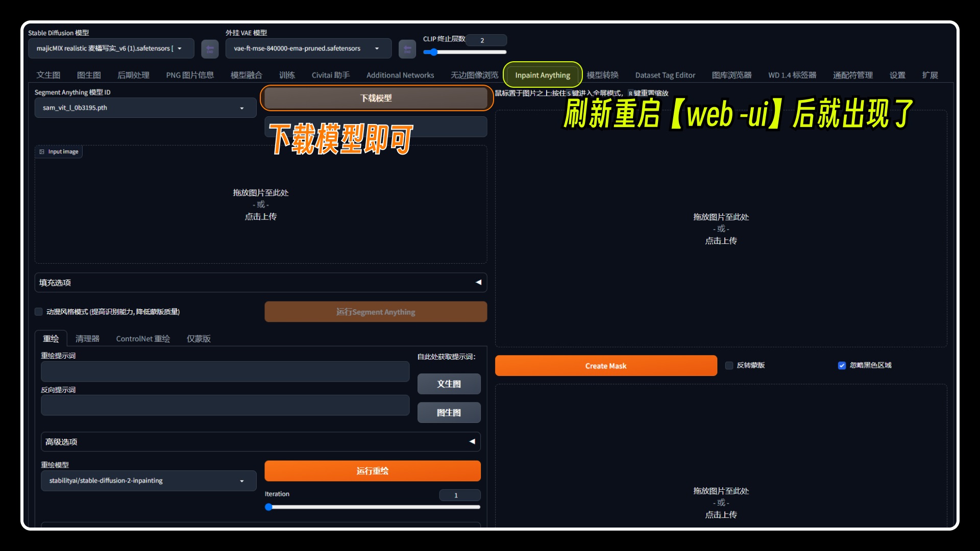Toggle the 忽略黑色区域 checkbox
This screenshot has height=551, width=980.
tap(839, 365)
